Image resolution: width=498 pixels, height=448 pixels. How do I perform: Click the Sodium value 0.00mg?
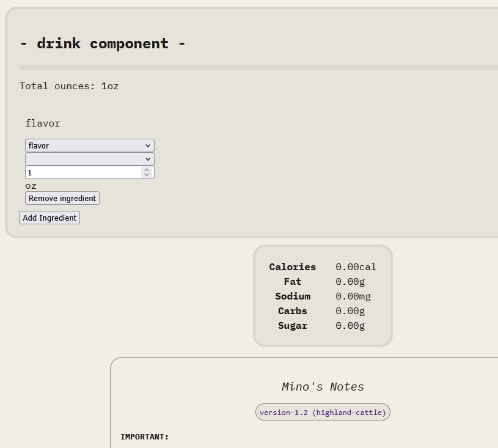pos(353,296)
